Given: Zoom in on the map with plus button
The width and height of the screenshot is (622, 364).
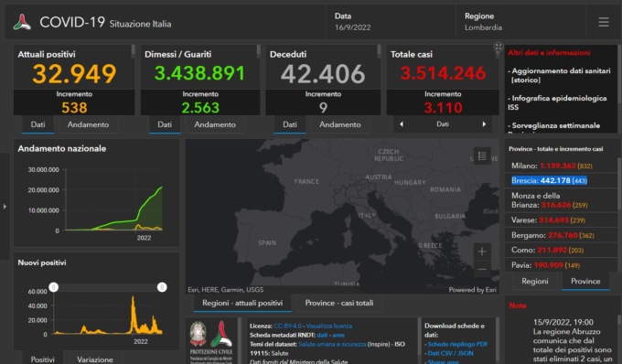Looking at the screenshot, I should [482, 252].
